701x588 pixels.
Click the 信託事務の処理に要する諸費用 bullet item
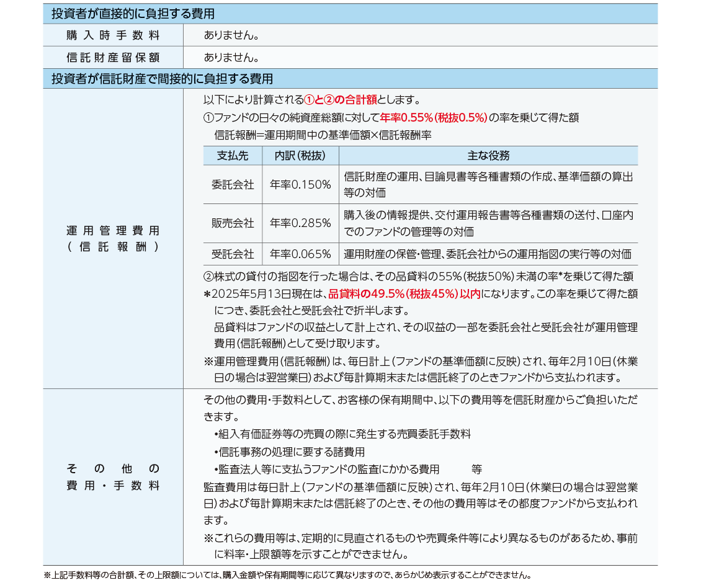(289, 452)
